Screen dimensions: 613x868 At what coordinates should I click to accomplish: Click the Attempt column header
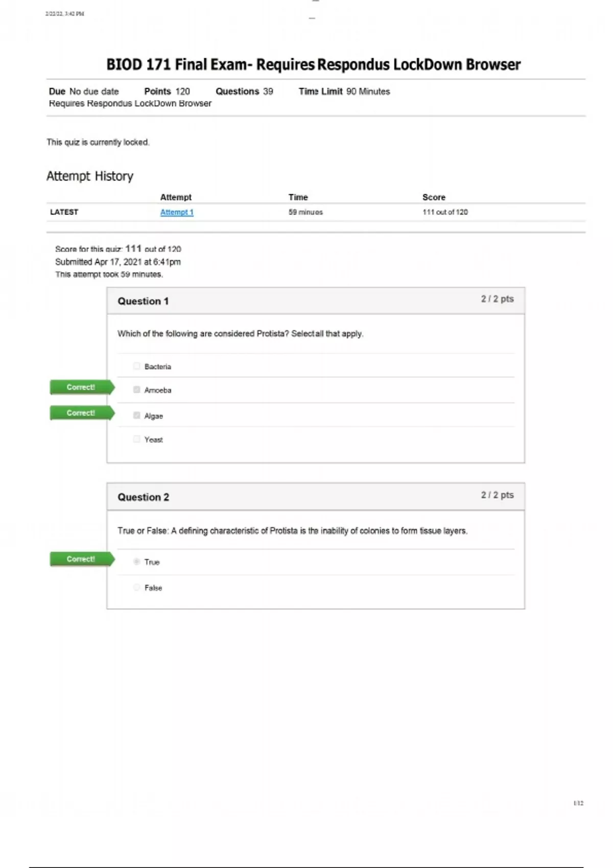pos(176,197)
